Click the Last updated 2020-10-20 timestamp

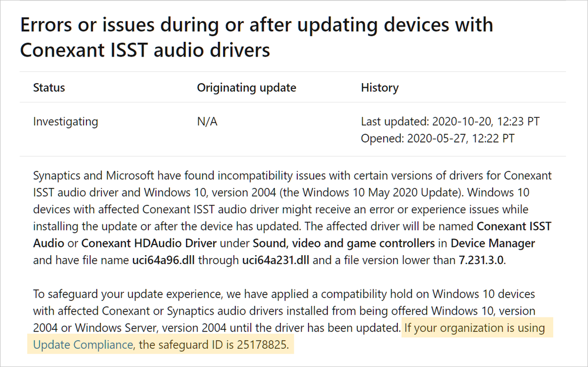point(450,122)
